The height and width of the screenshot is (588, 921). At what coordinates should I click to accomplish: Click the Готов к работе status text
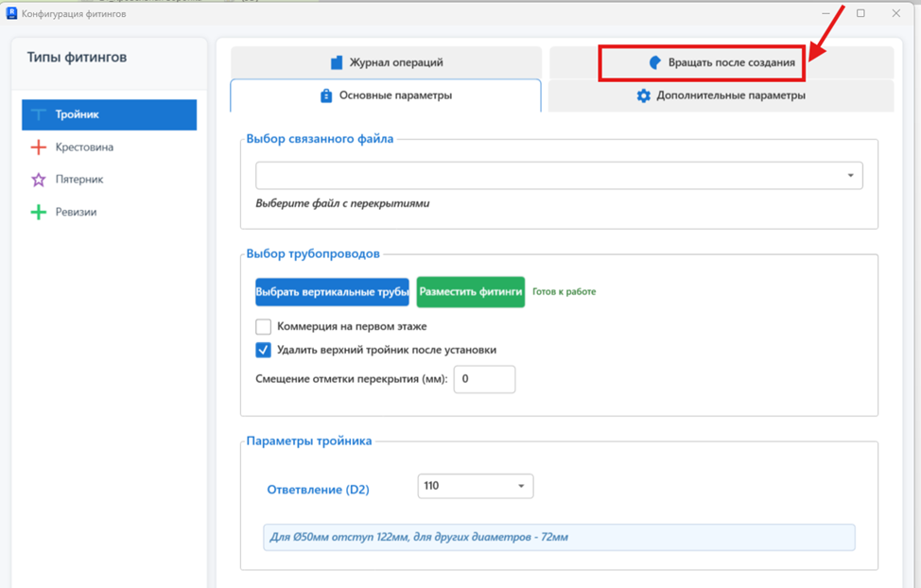564,291
